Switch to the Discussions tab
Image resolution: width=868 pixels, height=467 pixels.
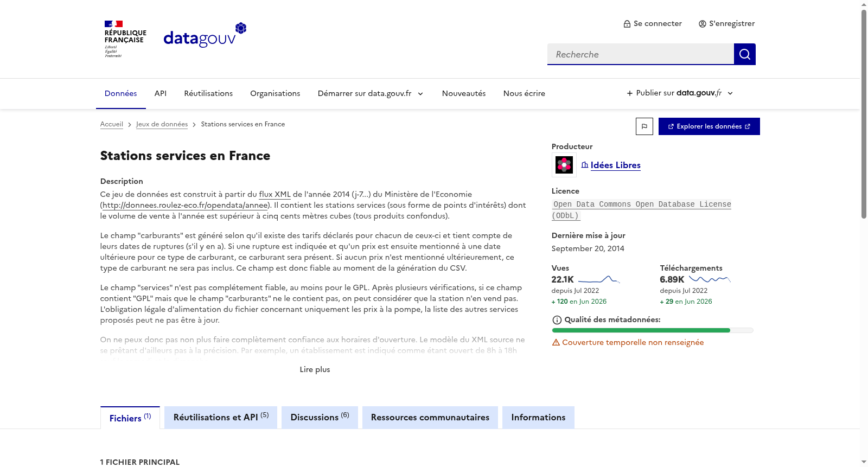[x=320, y=418]
